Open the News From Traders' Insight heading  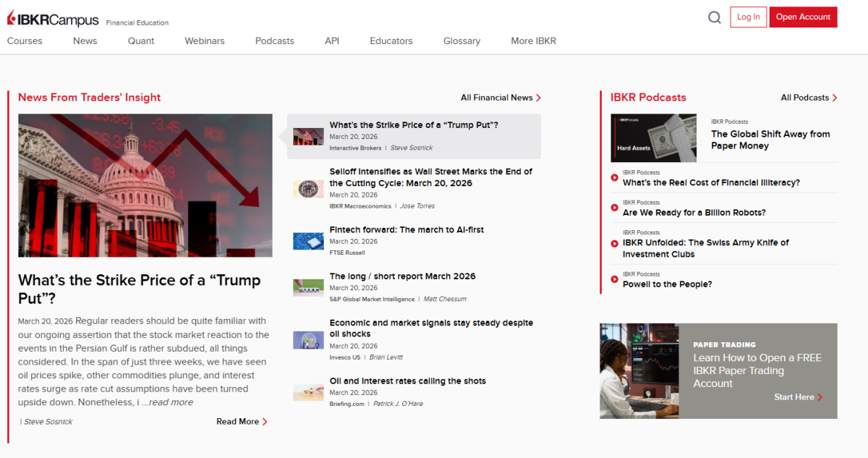(x=90, y=98)
